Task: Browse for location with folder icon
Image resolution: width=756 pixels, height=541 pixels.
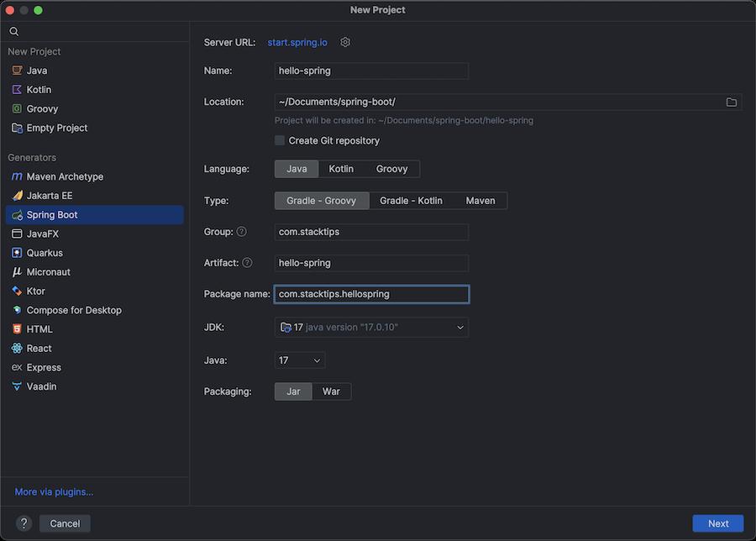Action: pos(732,102)
